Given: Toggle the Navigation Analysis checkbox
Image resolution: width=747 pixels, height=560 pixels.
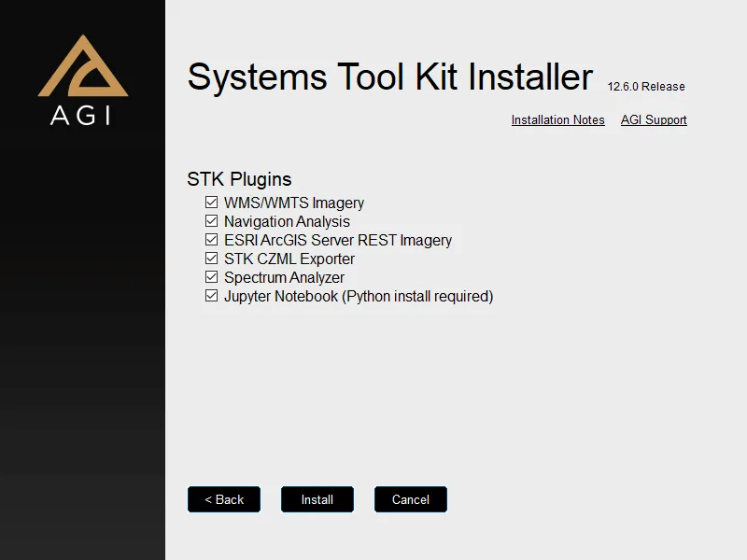Looking at the screenshot, I should (x=212, y=221).
